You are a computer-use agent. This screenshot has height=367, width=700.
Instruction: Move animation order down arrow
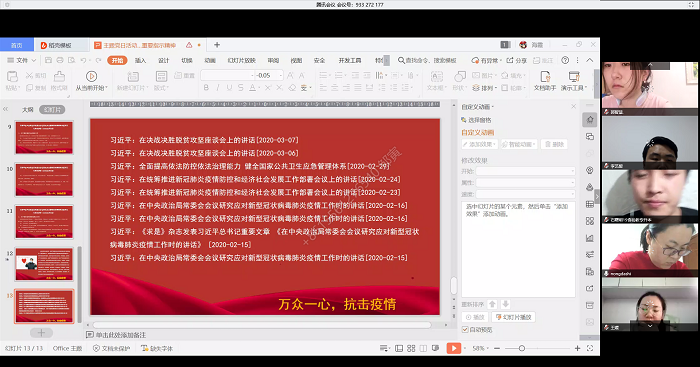tap(505, 304)
